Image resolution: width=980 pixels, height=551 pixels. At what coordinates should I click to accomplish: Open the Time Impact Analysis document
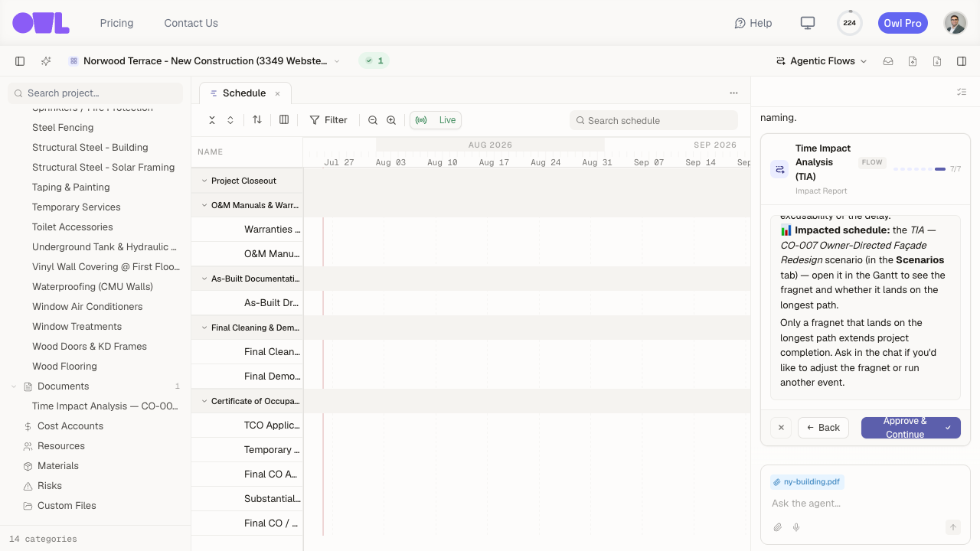click(x=105, y=406)
